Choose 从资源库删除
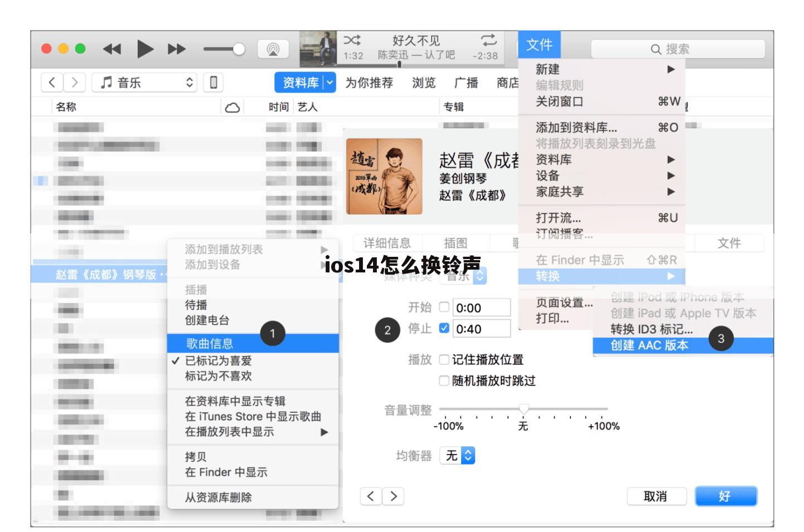Screen dimensions: 804x532 tap(253, 497)
